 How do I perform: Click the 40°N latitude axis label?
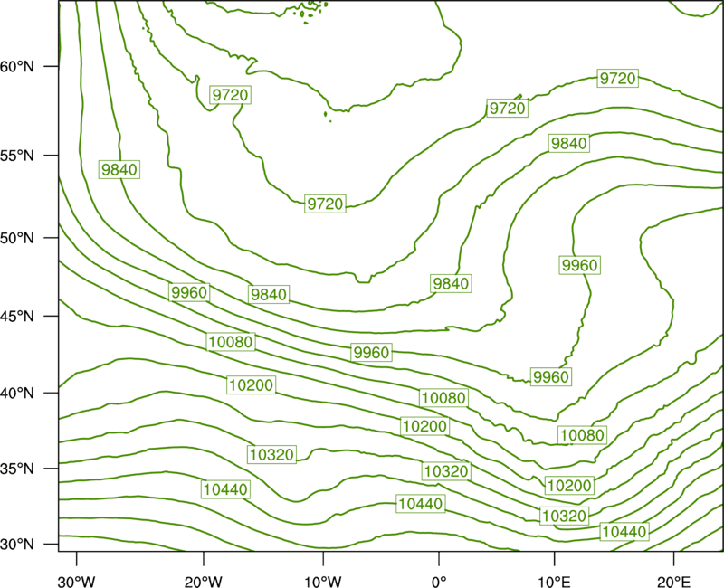(17, 394)
